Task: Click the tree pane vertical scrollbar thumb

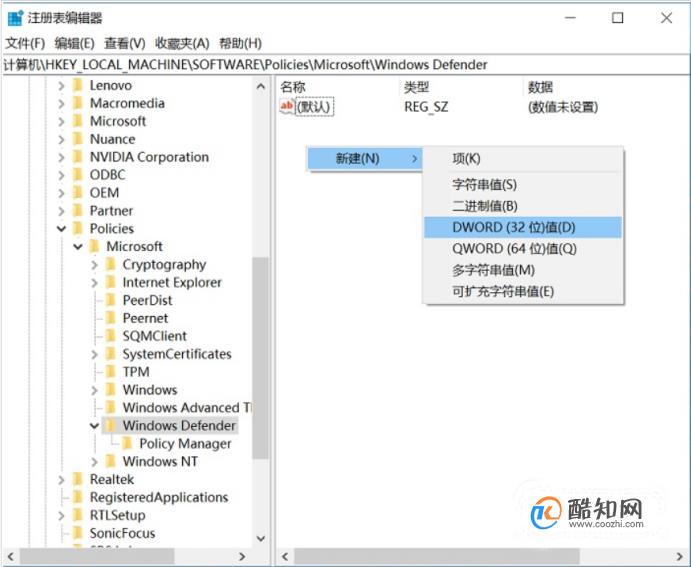Action: (x=260, y=358)
